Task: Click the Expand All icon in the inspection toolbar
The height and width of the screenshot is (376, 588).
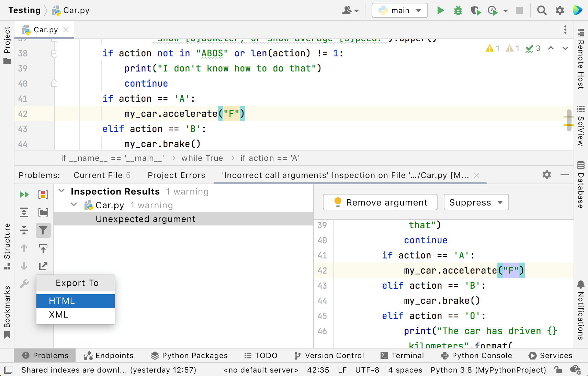Action: (x=24, y=212)
